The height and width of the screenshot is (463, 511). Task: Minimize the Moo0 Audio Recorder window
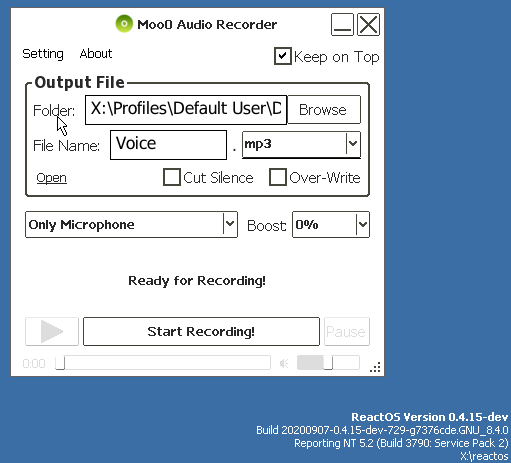pos(342,24)
